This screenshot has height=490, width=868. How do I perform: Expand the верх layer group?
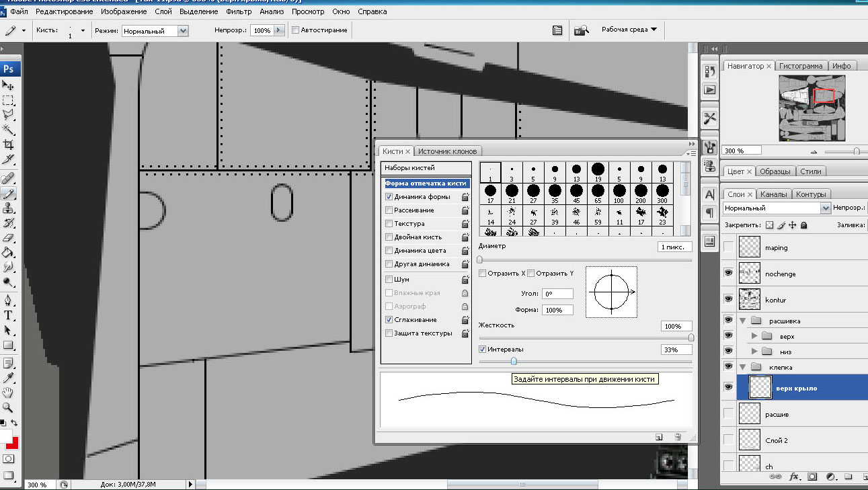754,336
